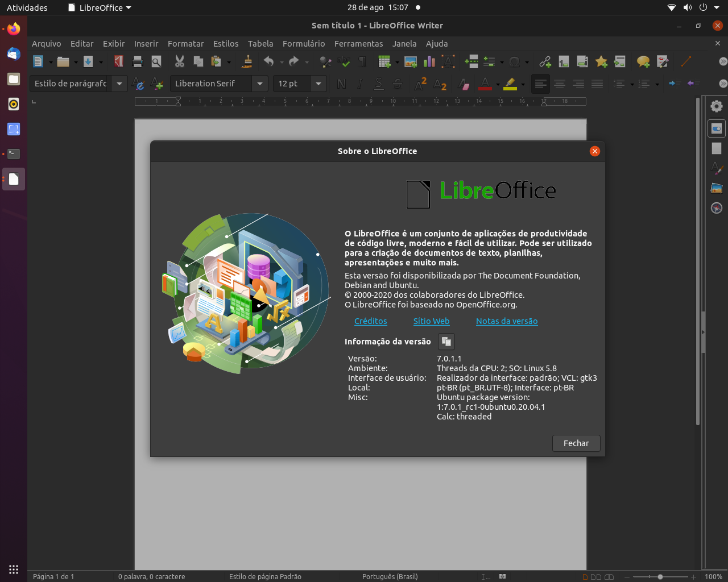Click the zoom slider handle
The image size is (728, 582).
point(660,576)
